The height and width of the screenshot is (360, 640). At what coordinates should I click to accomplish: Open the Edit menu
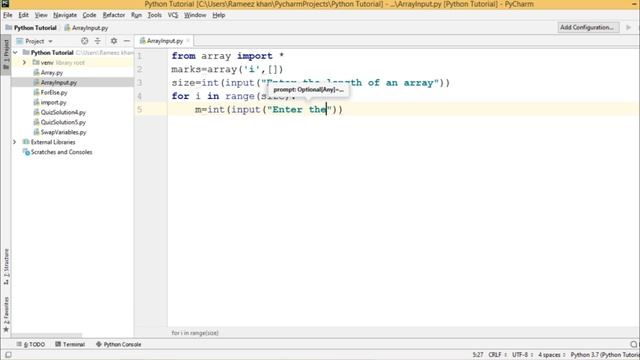pyautogui.click(x=23, y=15)
